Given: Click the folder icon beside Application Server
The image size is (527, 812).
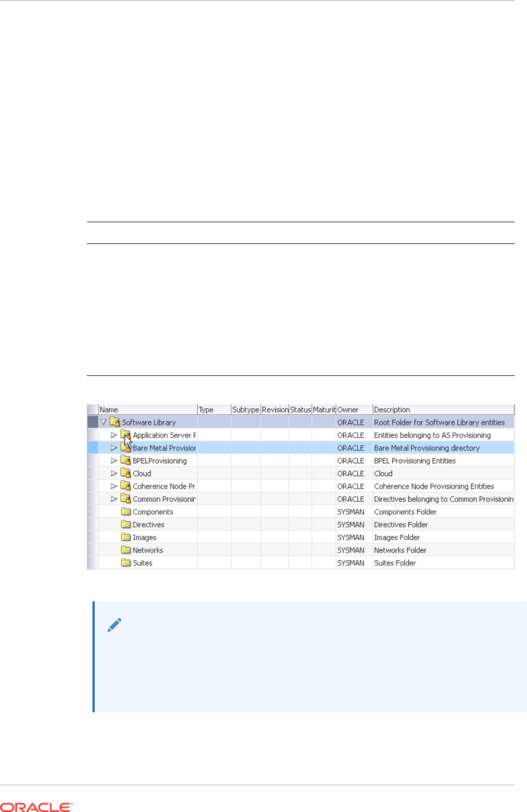Looking at the screenshot, I should 125,435.
